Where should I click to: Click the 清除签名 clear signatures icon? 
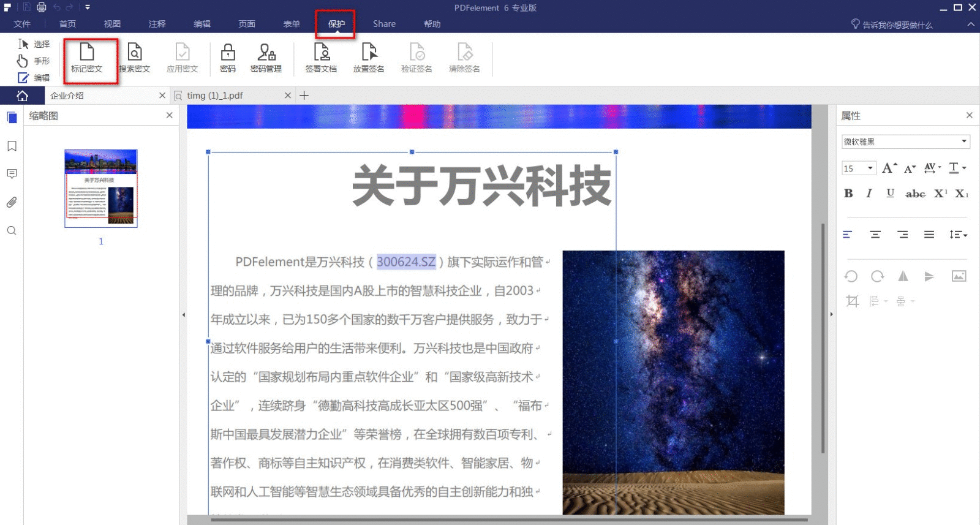pyautogui.click(x=465, y=58)
